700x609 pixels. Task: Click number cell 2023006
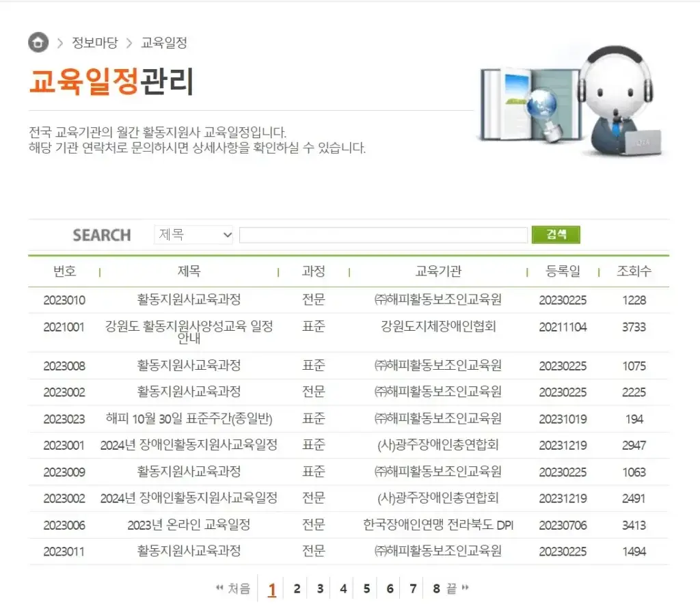pyautogui.click(x=64, y=526)
